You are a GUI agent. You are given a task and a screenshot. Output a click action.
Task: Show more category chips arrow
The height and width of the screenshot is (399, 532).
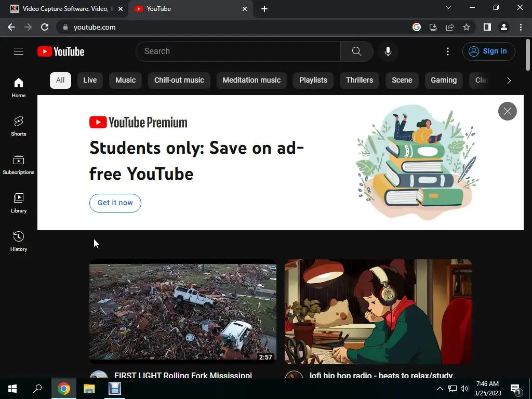pos(509,81)
